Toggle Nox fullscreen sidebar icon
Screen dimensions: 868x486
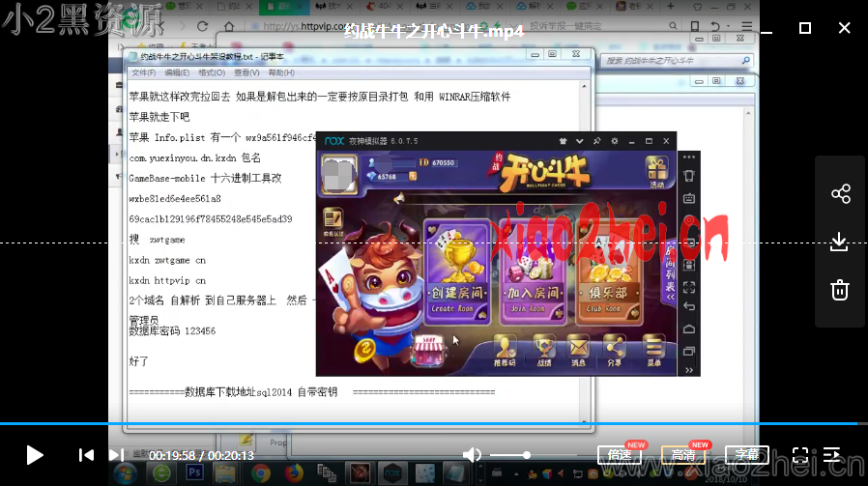pos(689,287)
